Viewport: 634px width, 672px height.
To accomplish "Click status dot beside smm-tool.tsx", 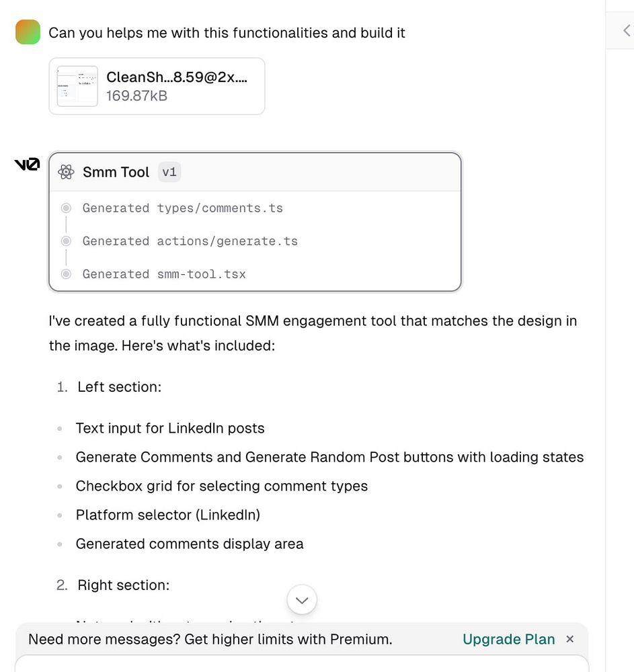I will point(66,274).
